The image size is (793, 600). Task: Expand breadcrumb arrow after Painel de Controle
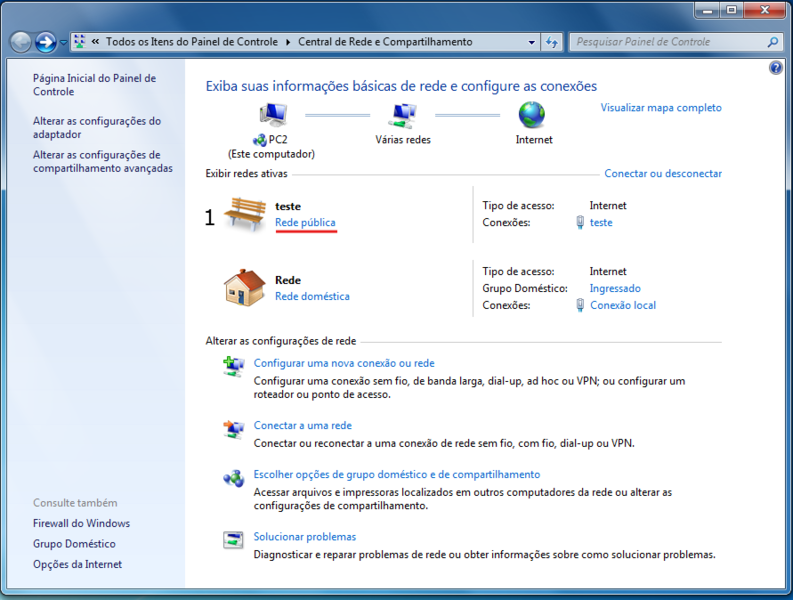(288, 42)
